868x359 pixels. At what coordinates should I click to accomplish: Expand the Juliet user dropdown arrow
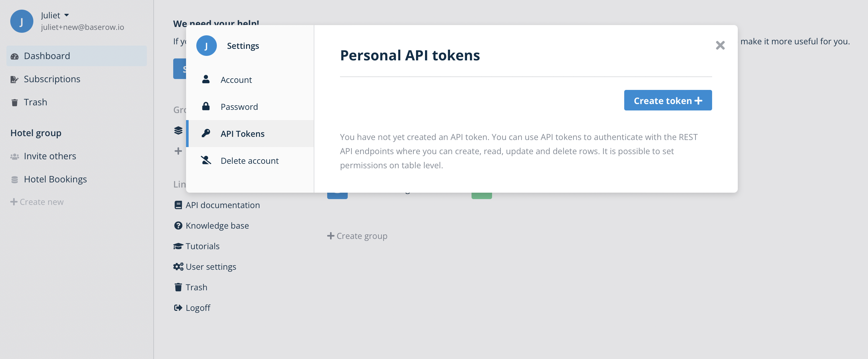tap(66, 15)
